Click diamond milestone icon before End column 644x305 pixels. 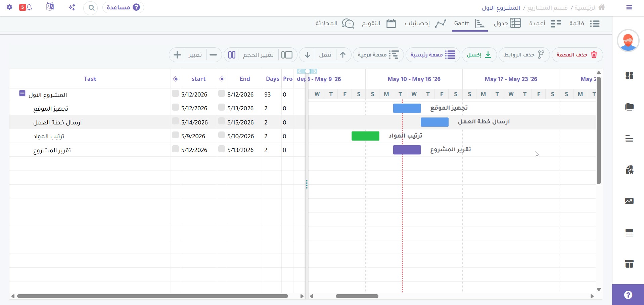(222, 79)
